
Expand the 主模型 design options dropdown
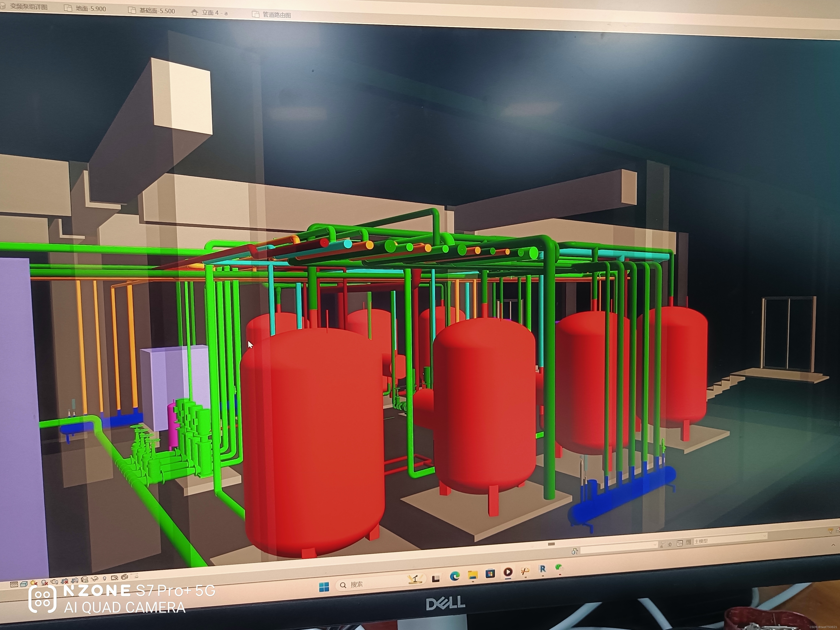pos(764,536)
